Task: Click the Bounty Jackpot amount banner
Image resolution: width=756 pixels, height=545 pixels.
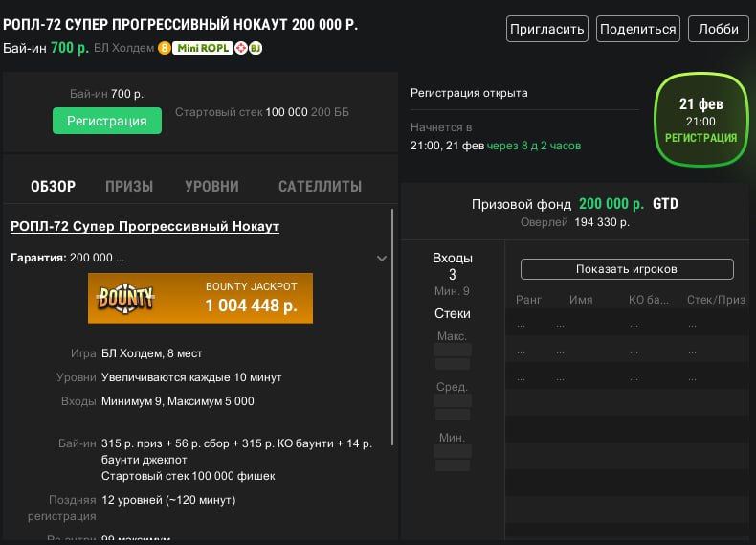Action: pyautogui.click(x=251, y=298)
